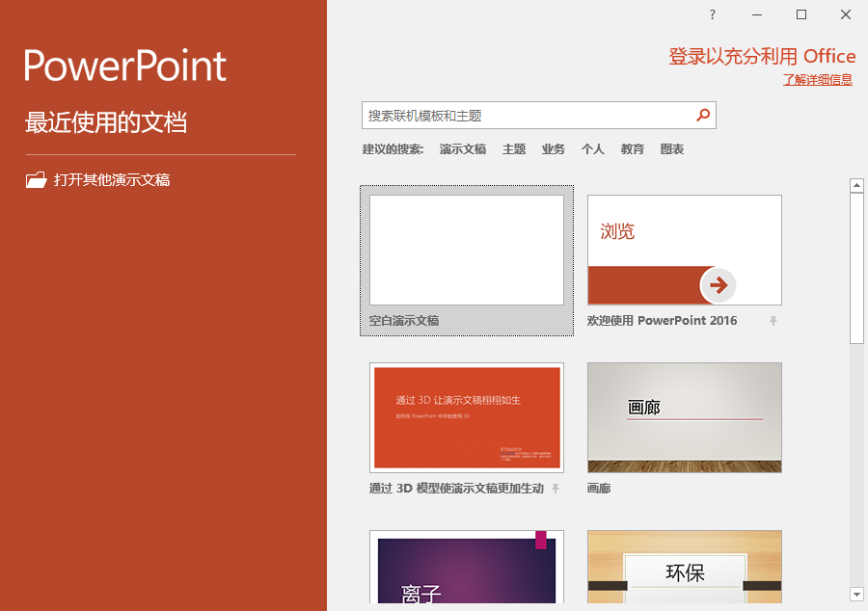The height and width of the screenshot is (611, 868).
Task: Select suggested search 演示文稿
Action: coord(463,149)
